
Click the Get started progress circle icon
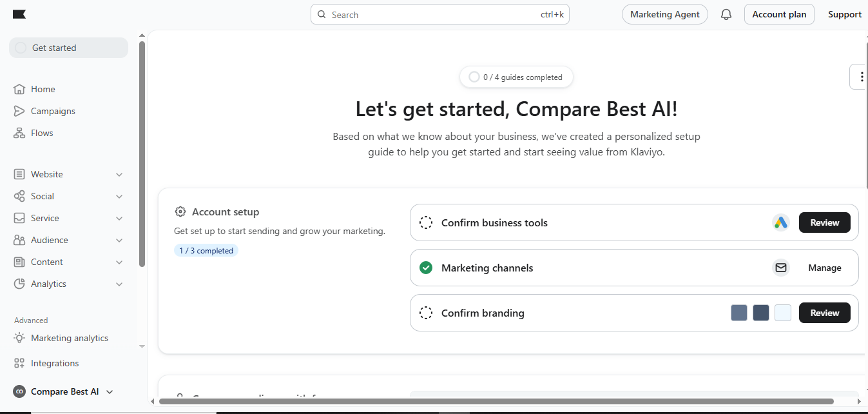point(21,48)
